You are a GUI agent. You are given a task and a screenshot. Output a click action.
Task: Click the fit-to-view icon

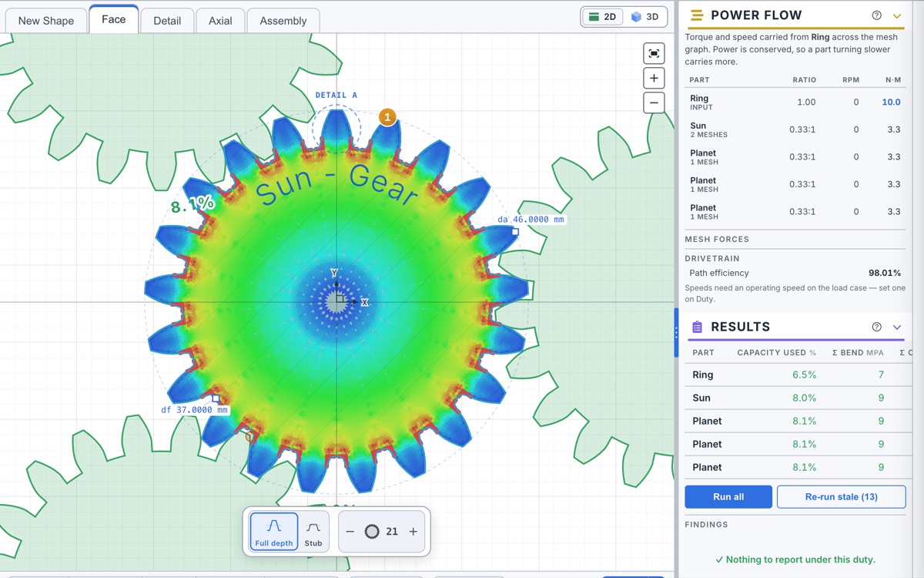pyautogui.click(x=654, y=53)
